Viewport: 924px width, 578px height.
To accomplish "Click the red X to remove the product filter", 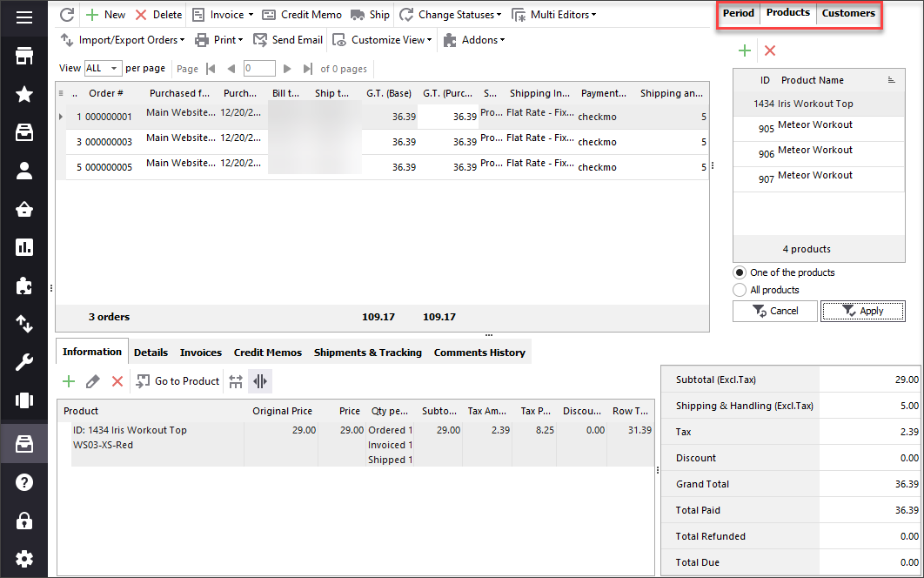I will [769, 51].
